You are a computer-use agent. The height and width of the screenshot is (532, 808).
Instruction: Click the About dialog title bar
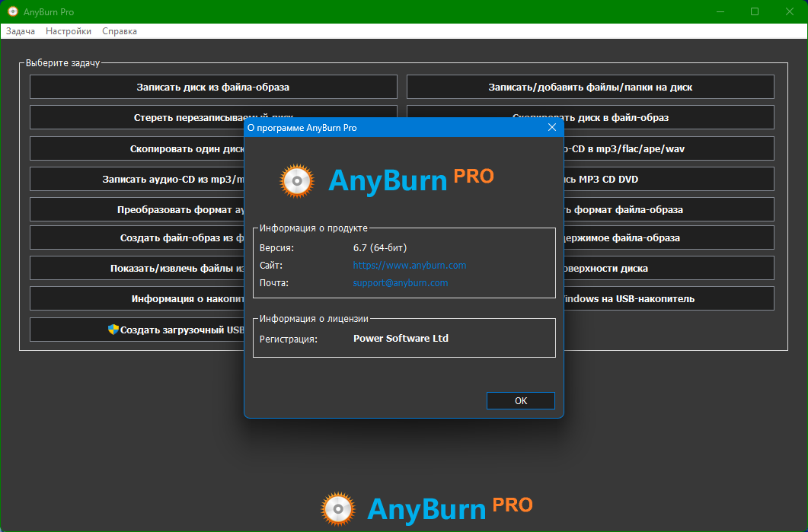pos(381,128)
